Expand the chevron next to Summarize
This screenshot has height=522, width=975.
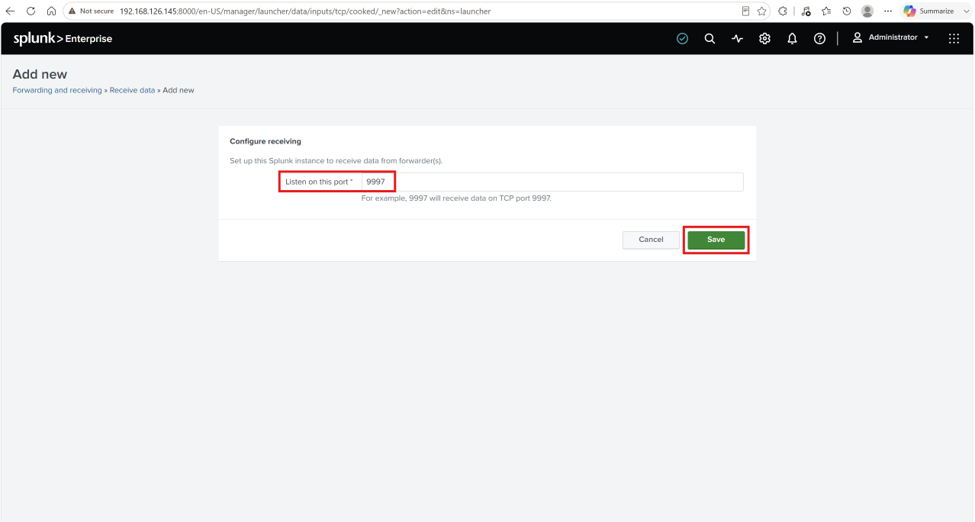(966, 11)
